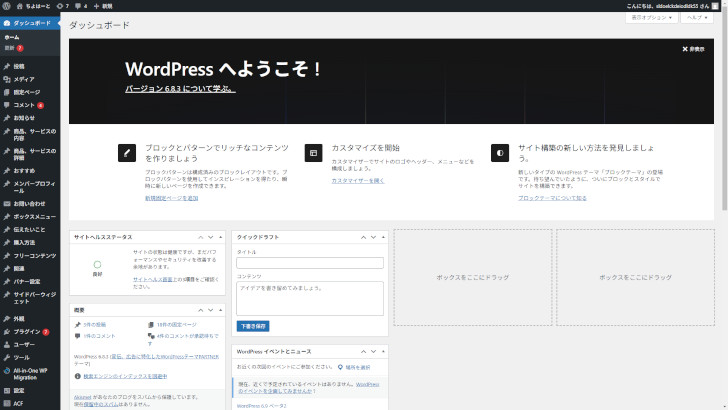Click the コメント comment bubble icon in sidebar
Screen dimensions: 728x410
pyautogui.click(x=6, y=105)
